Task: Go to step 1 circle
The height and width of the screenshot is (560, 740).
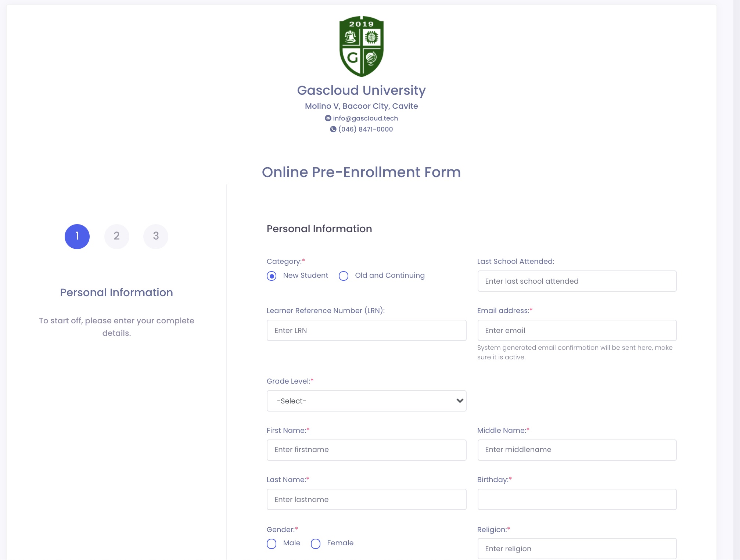Action: point(77,236)
